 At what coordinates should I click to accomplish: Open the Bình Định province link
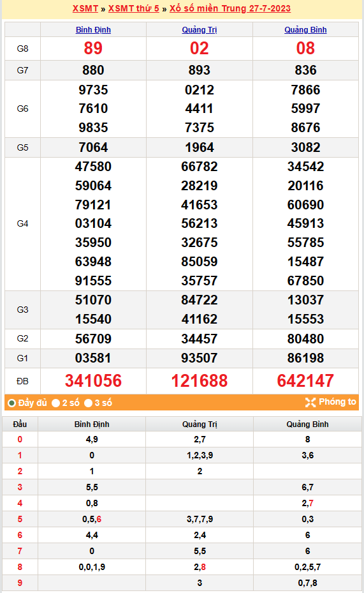coord(93,30)
